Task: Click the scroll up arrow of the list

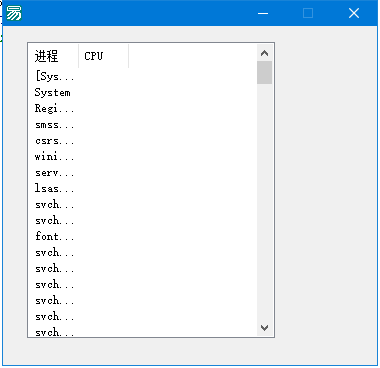Action: click(265, 53)
